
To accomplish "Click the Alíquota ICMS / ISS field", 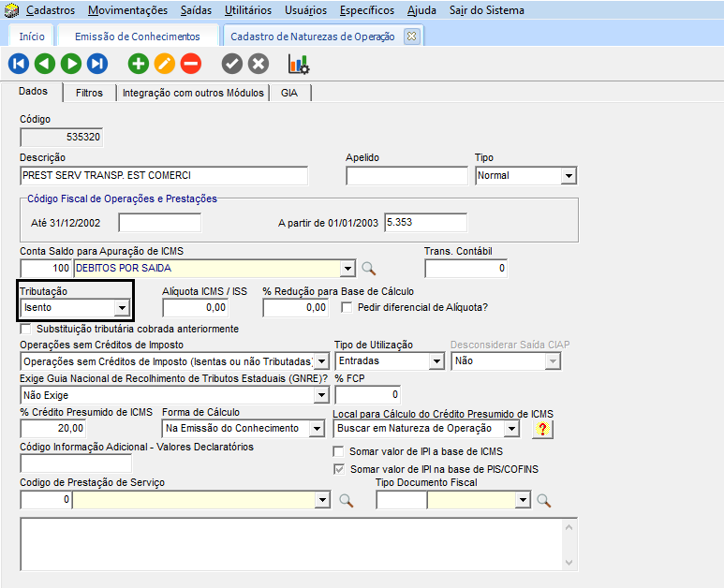I will (196, 307).
